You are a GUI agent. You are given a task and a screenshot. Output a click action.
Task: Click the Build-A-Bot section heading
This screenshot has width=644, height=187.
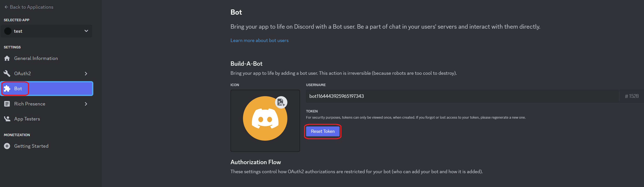click(x=246, y=64)
